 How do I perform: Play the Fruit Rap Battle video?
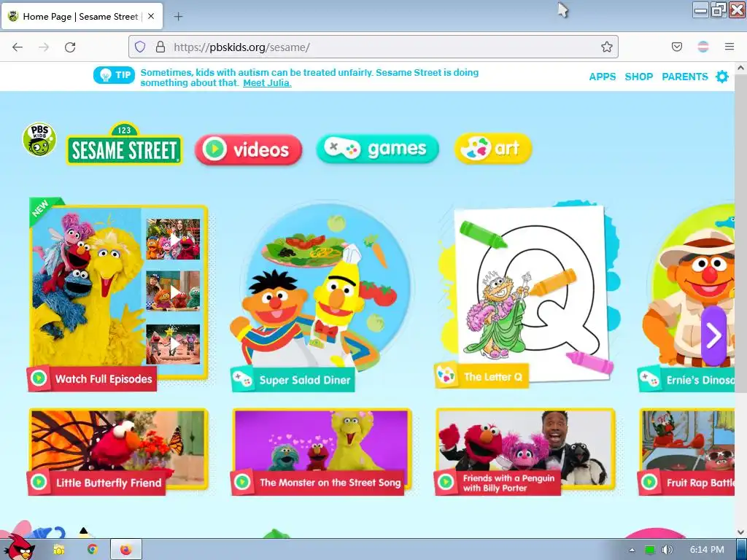click(687, 451)
